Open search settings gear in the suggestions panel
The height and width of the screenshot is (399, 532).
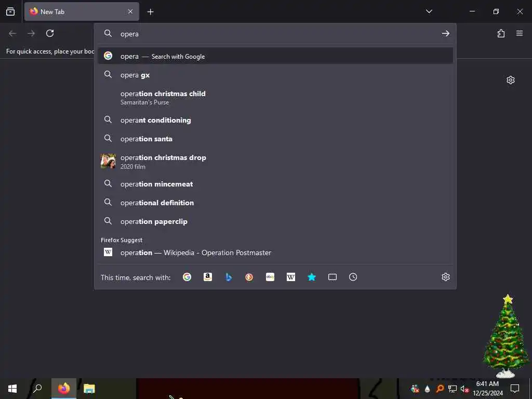pyautogui.click(x=446, y=277)
